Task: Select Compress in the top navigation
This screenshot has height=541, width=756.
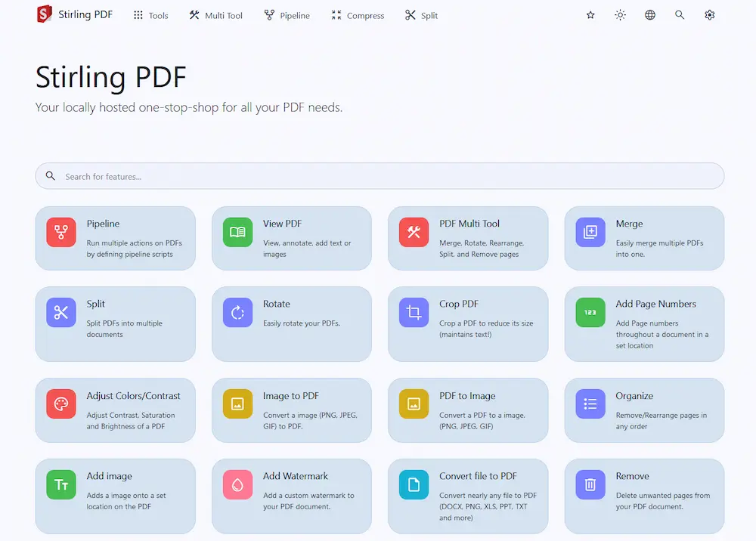Action: tap(358, 15)
